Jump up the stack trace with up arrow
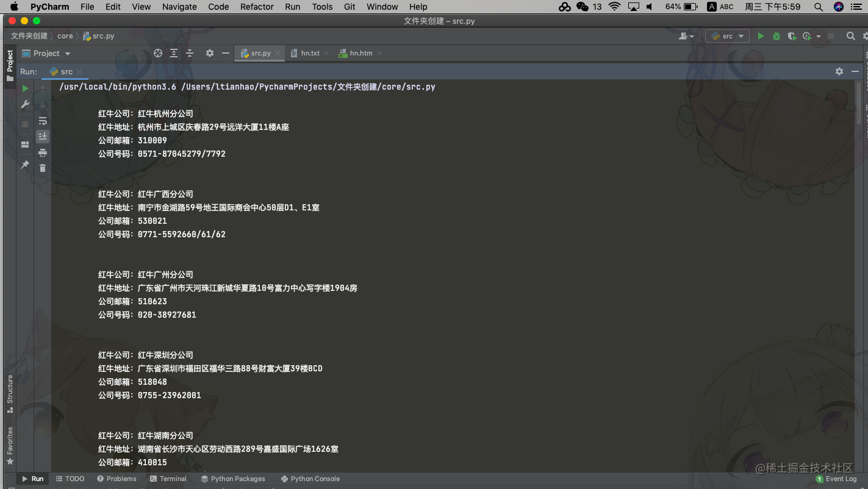The height and width of the screenshot is (489, 868). click(x=43, y=89)
